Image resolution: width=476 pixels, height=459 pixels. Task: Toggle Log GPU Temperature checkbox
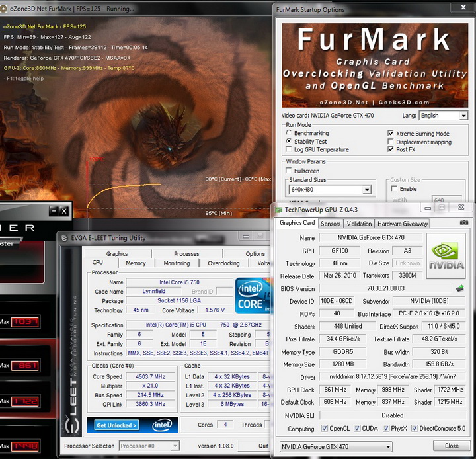point(289,149)
